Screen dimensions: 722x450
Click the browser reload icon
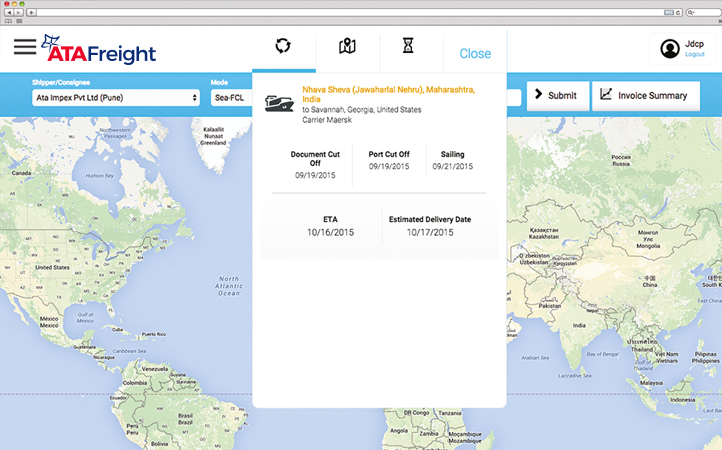tap(679, 12)
